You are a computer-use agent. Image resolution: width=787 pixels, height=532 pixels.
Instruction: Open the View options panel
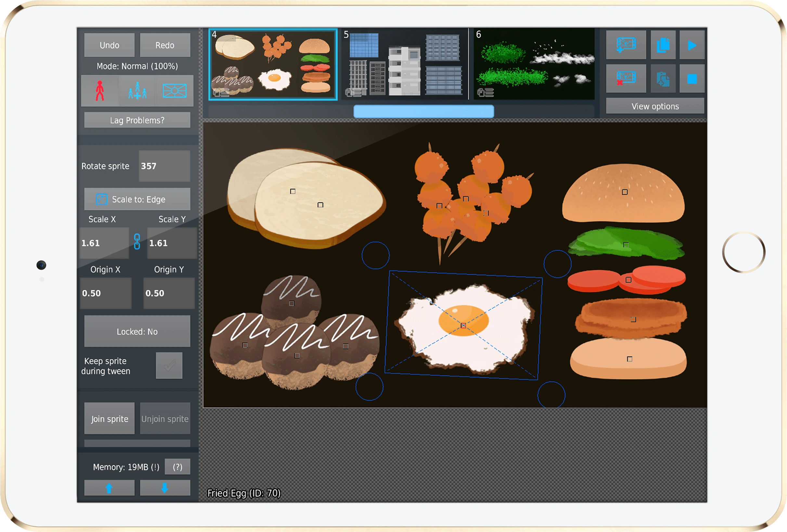pos(655,106)
